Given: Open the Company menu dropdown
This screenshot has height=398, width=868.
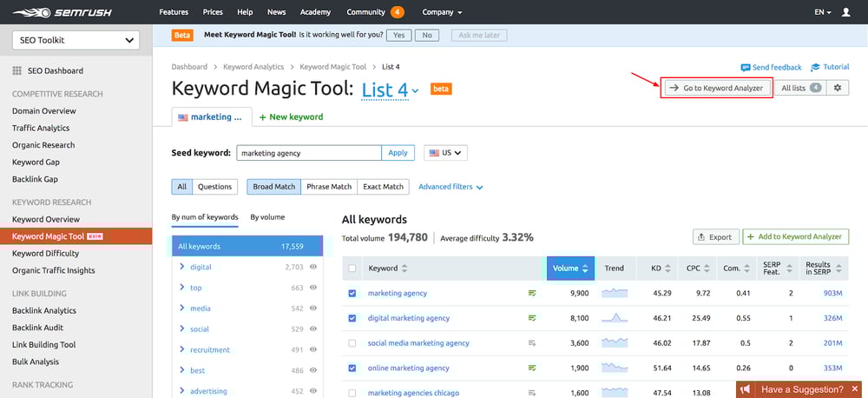Looking at the screenshot, I should [442, 11].
